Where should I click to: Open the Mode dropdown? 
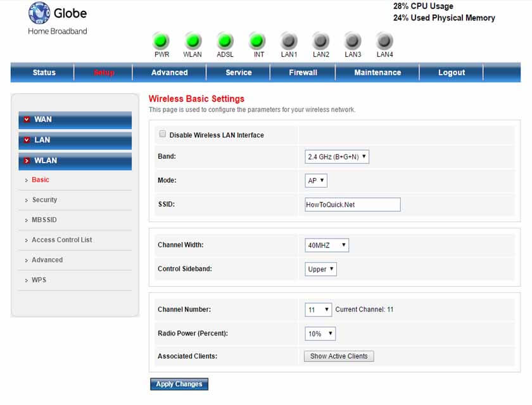point(315,180)
